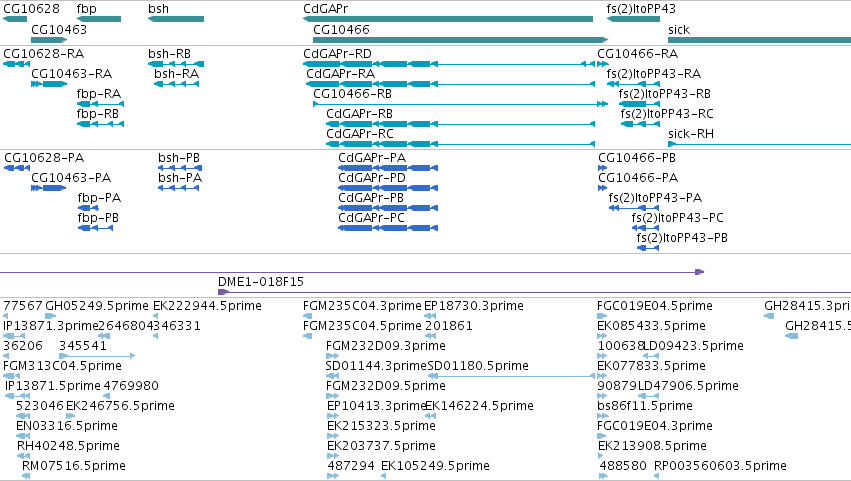The image size is (851, 481).
Task: Click the CG10466 gene span bar
Action: tap(460, 40)
